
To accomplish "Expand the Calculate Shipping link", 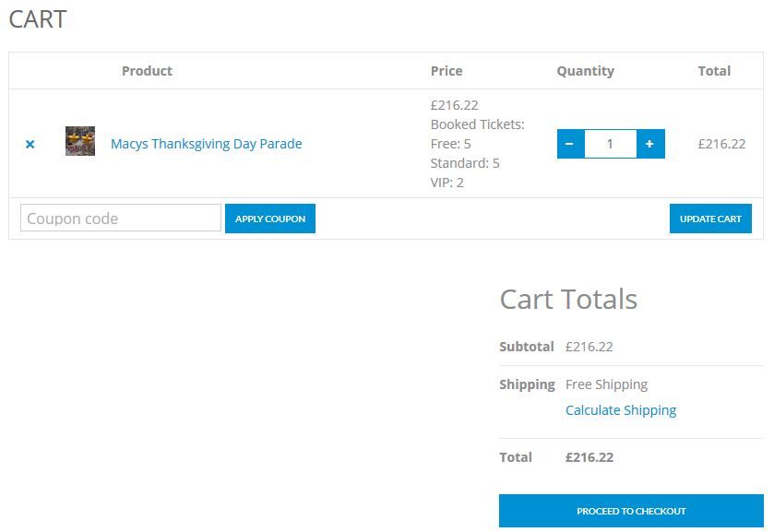I will [621, 410].
